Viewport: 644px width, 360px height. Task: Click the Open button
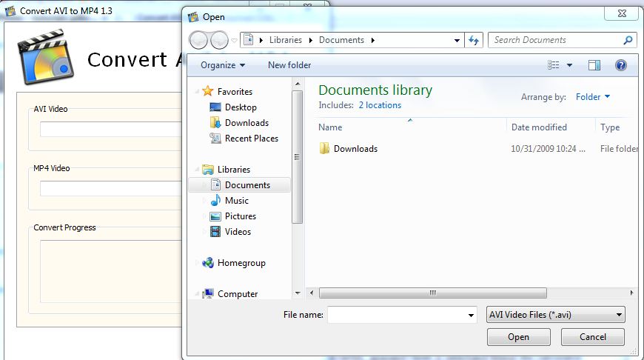(x=518, y=337)
